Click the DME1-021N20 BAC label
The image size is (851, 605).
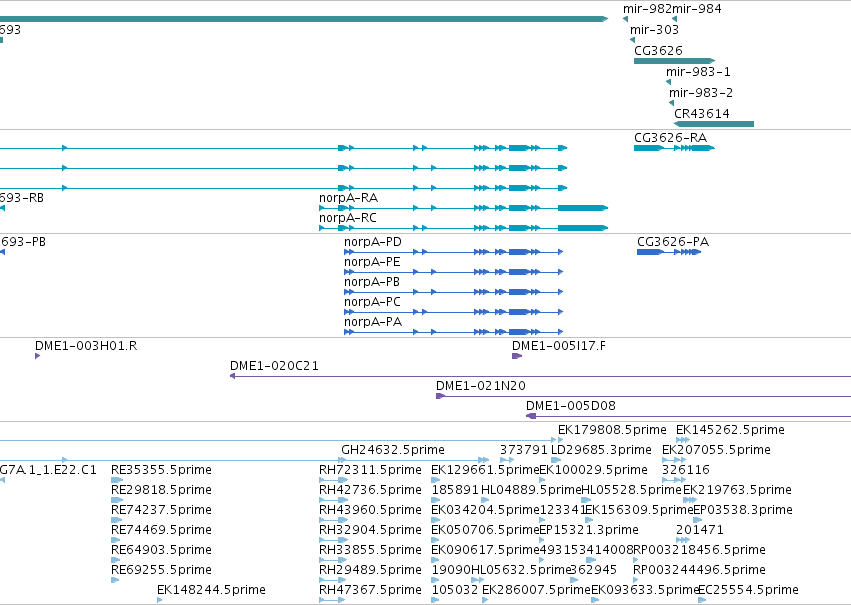tap(481, 386)
